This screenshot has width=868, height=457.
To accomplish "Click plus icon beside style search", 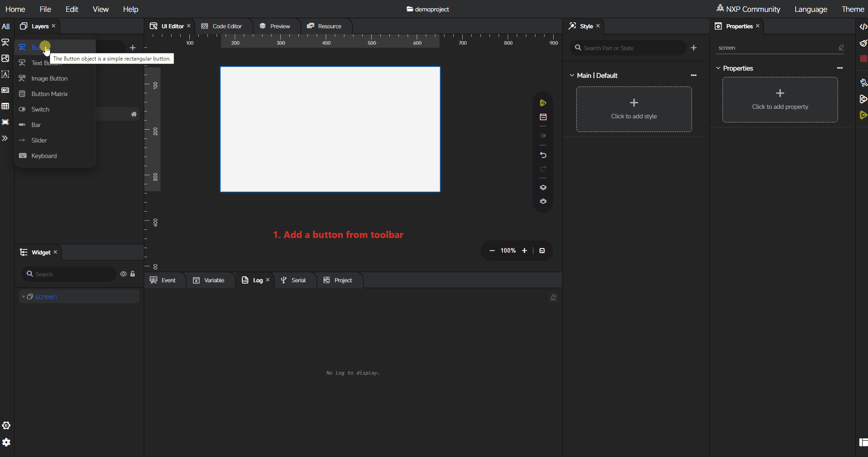I will coord(694,48).
